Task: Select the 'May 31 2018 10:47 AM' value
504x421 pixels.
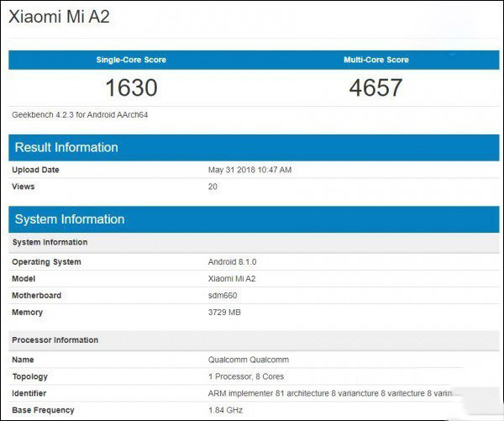Action: click(x=249, y=170)
